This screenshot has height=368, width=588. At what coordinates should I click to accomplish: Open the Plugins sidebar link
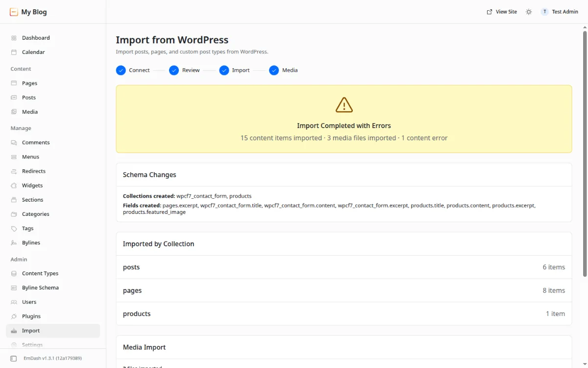click(53, 316)
